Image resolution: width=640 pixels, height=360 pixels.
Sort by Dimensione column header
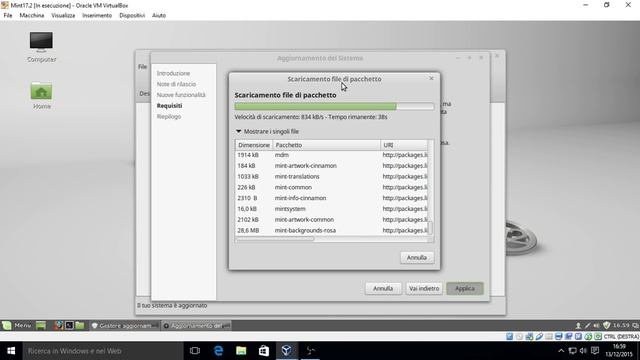pyautogui.click(x=254, y=145)
